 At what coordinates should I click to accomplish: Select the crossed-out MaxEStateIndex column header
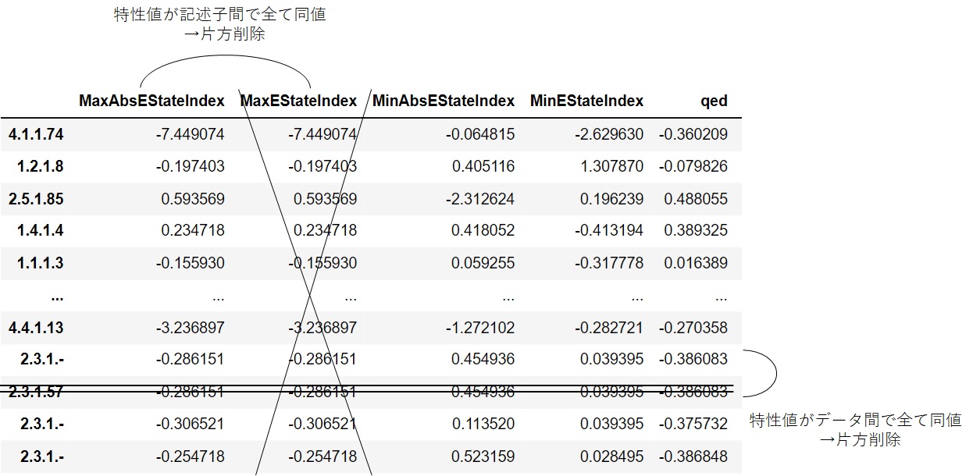[298, 101]
